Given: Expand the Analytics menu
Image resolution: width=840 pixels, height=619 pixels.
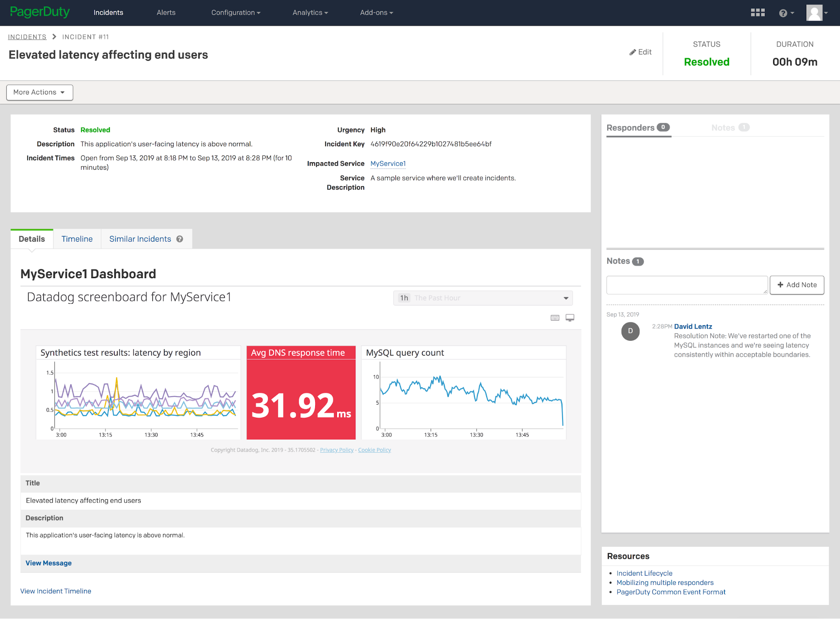Looking at the screenshot, I should click(310, 12).
